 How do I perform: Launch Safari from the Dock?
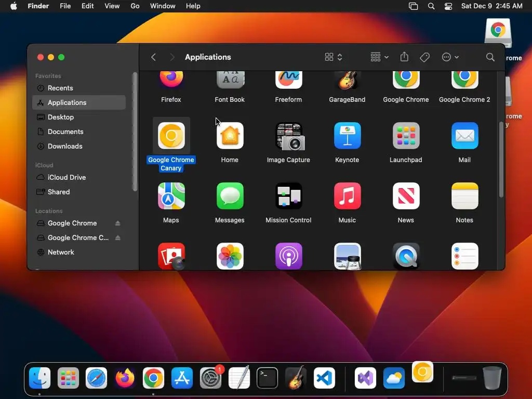[96, 378]
